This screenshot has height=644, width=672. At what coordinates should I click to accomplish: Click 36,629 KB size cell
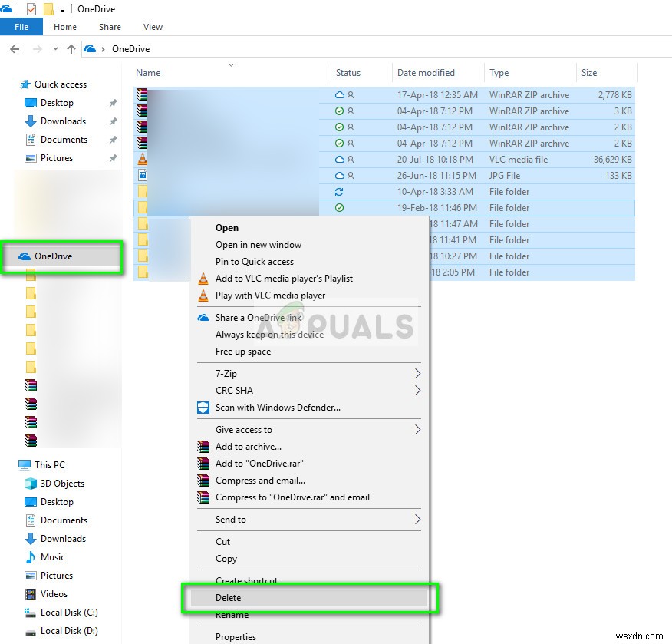(612, 160)
